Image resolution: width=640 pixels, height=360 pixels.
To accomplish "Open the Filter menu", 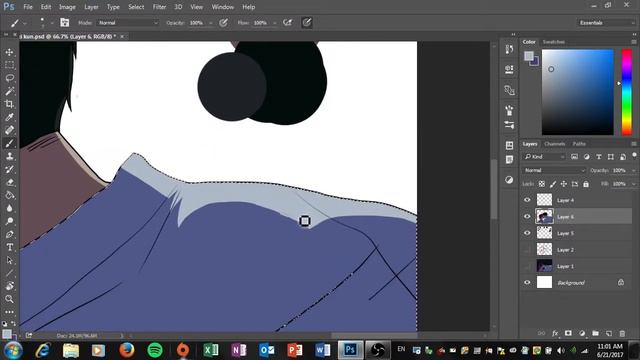I will 159,7.
